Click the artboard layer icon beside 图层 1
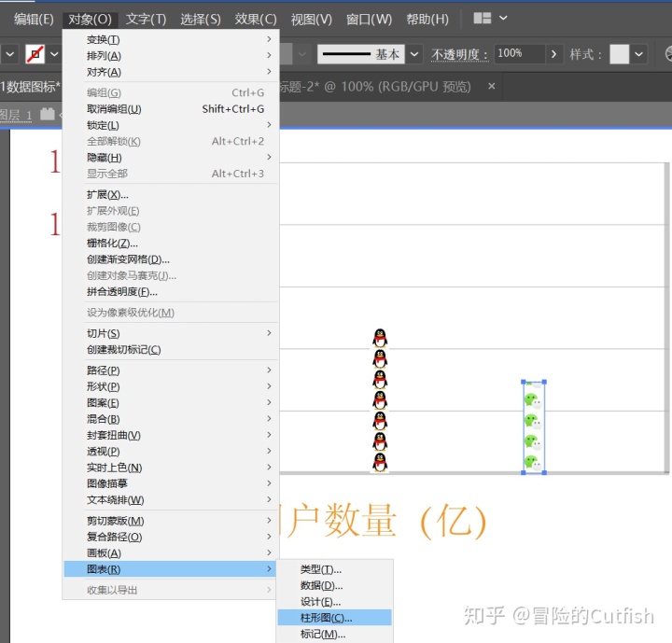Image resolution: width=672 pixels, height=643 pixels. (48, 114)
